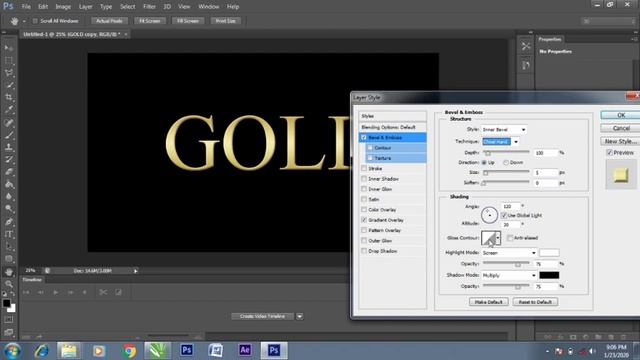Enable the Anti-aliased checkbox
Image resolution: width=640 pixels, height=360 pixels.
510,238
